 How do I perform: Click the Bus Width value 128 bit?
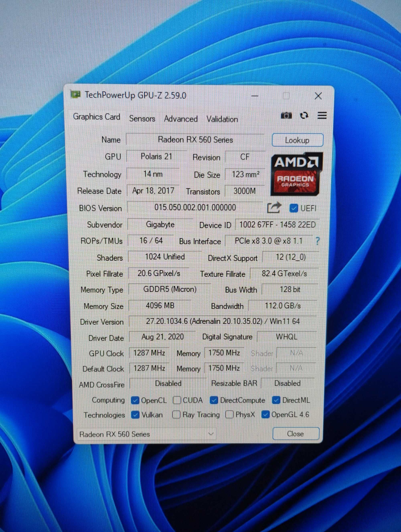coord(290,289)
